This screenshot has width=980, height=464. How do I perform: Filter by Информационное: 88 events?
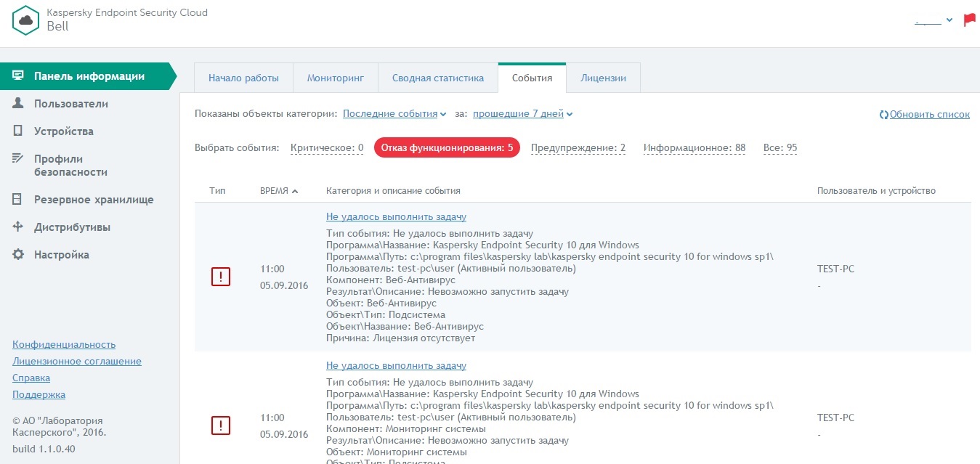click(694, 148)
